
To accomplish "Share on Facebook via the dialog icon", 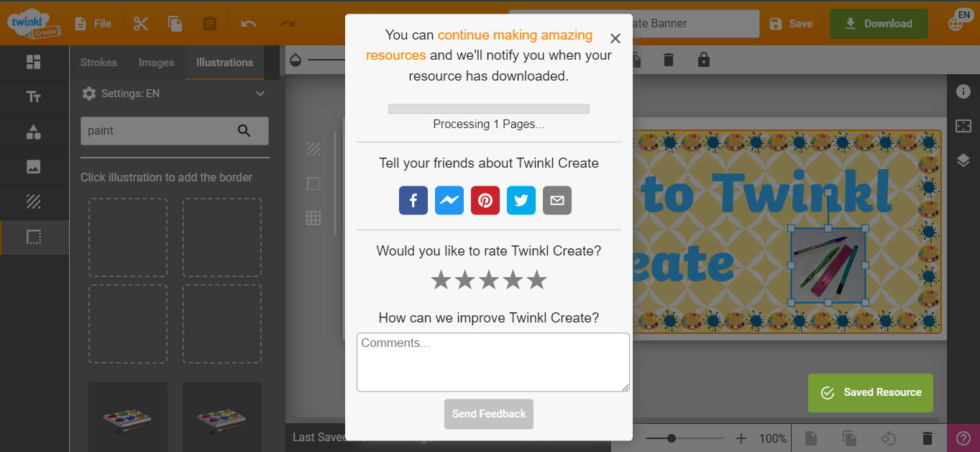I will coord(413,201).
